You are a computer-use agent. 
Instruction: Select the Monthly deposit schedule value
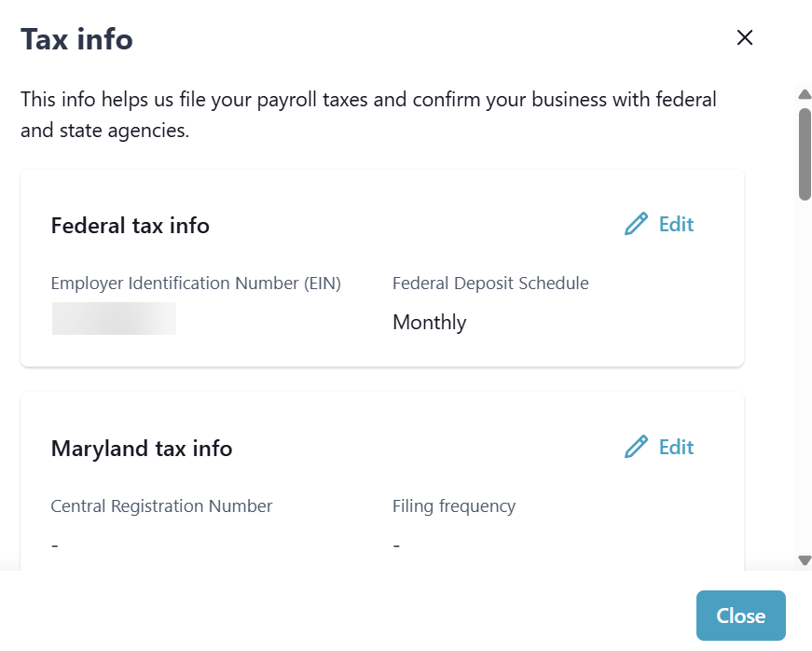click(x=429, y=323)
